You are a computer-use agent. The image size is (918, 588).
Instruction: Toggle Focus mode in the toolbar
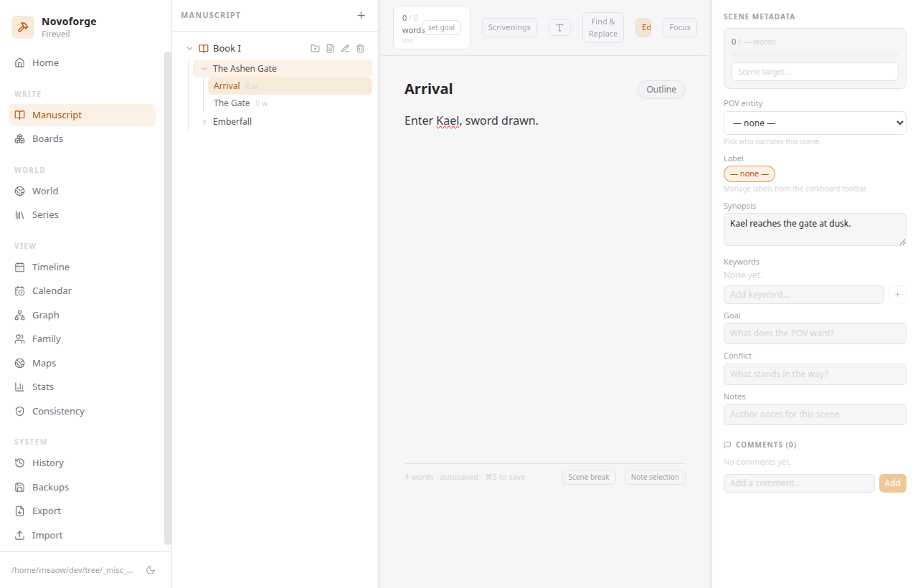(680, 27)
